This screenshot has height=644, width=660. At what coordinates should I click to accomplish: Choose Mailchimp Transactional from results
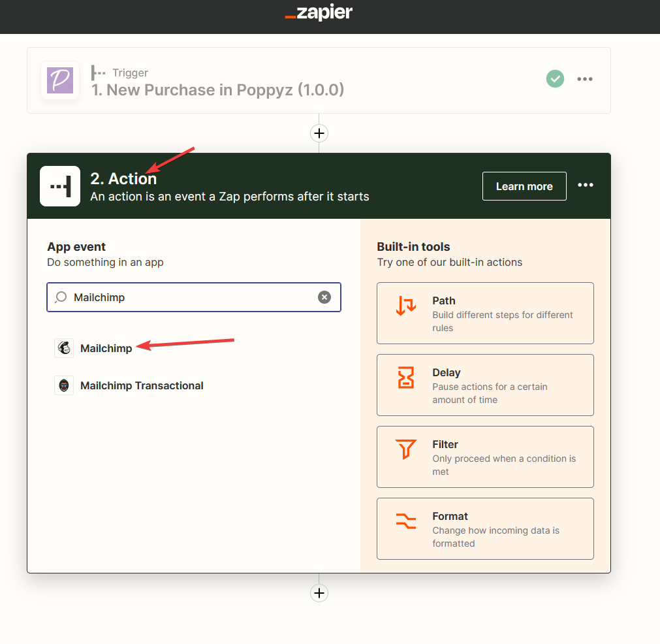coord(142,385)
